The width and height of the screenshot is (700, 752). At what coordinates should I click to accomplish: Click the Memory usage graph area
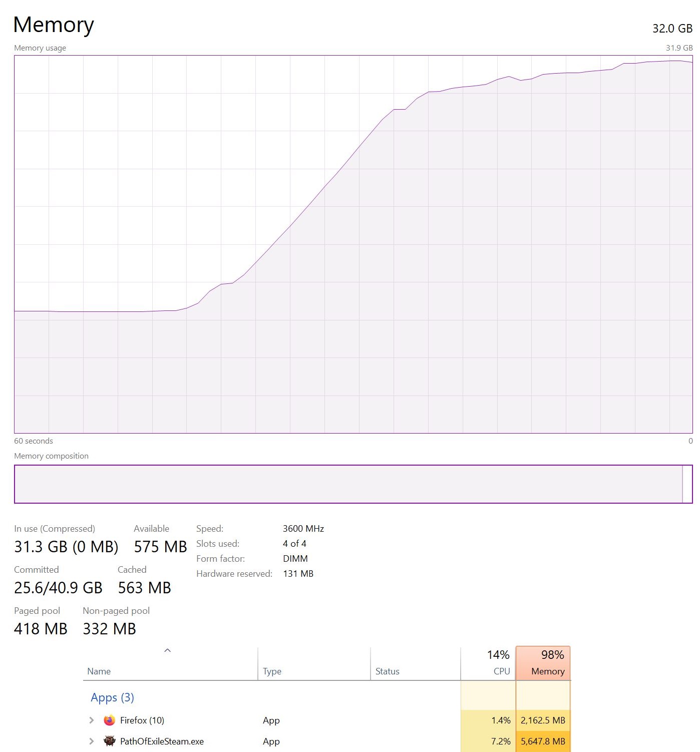pos(354,244)
